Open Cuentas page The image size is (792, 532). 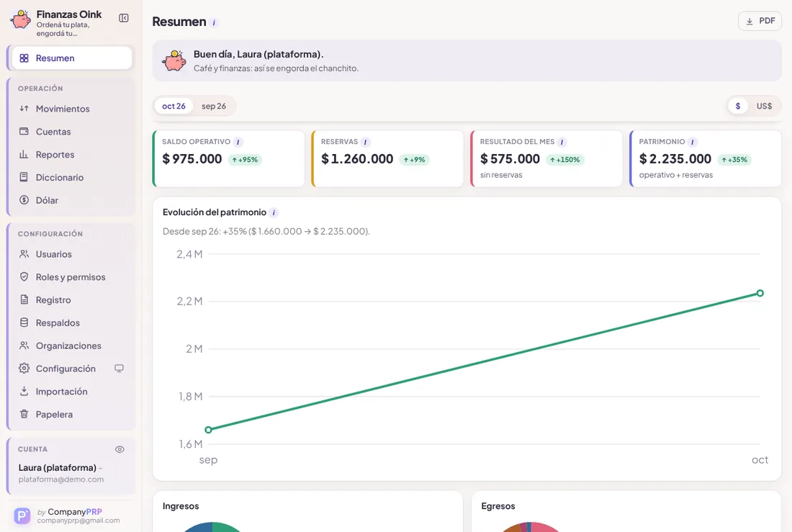[x=72, y=131]
